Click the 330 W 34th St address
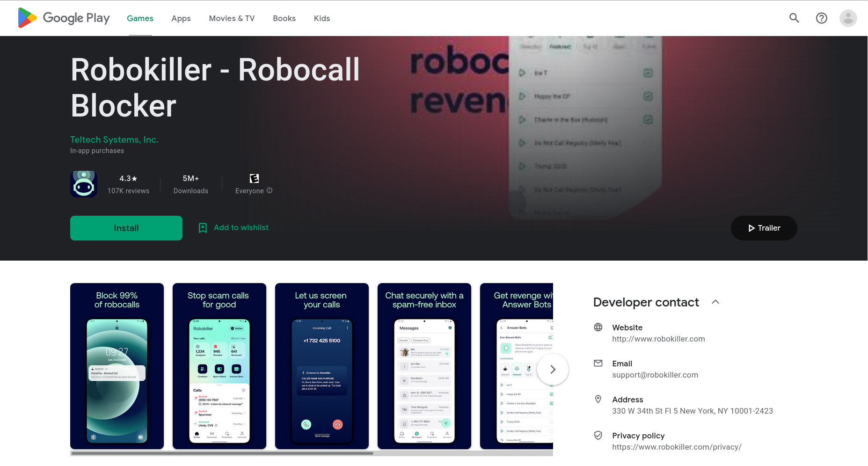Image resolution: width=868 pixels, height=466 pixels. coord(693,411)
